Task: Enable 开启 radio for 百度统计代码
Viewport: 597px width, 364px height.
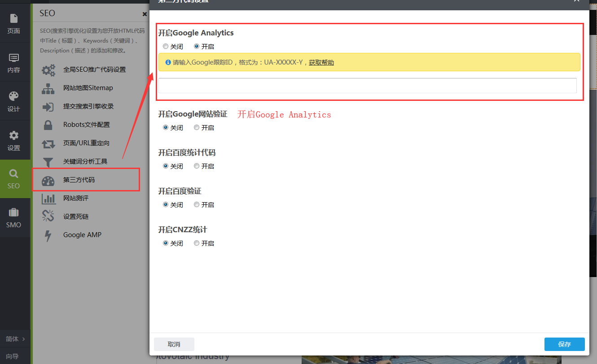Action: [x=197, y=166]
